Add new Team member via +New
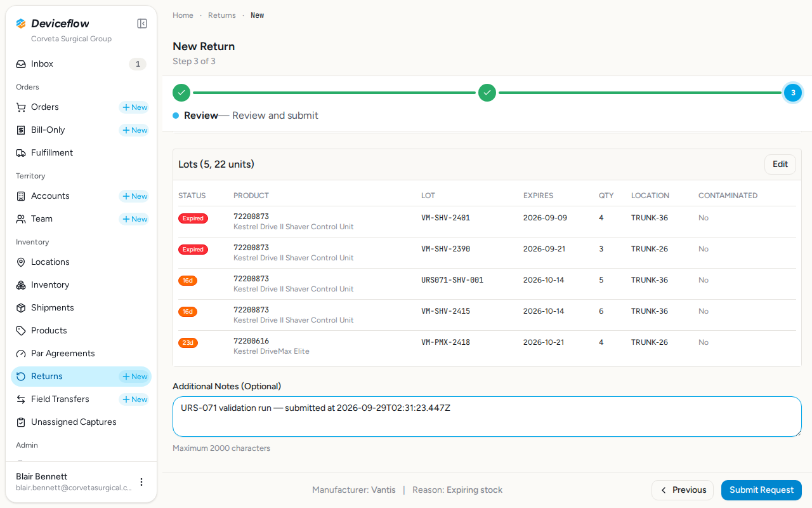Viewport: 812px width, 508px height. (134, 219)
